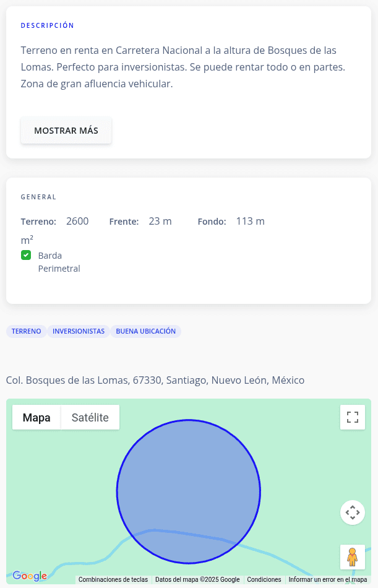Click the Street View pegman icon

[x=352, y=557]
